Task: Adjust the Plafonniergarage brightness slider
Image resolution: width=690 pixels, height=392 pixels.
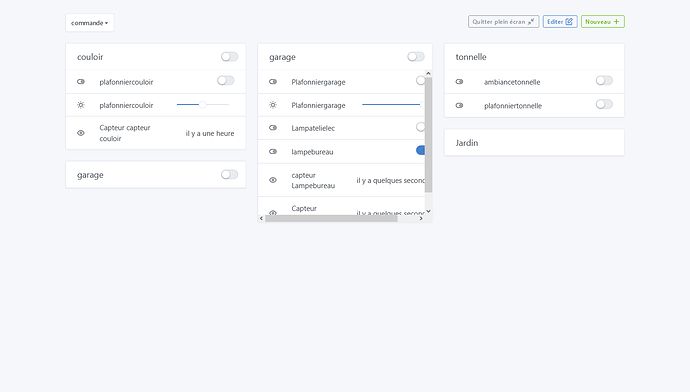Action: pyautogui.click(x=393, y=105)
